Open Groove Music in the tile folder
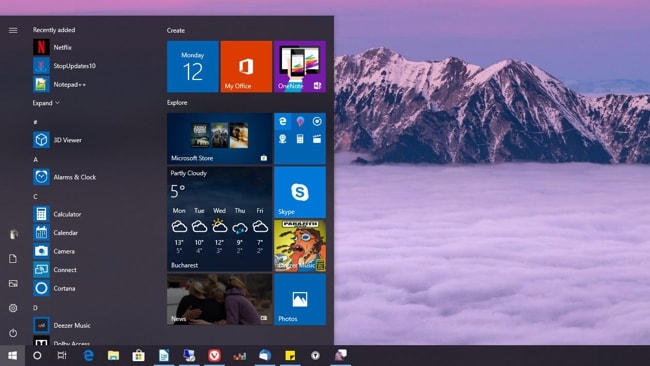Screen dimensions: 650x366 coord(317,121)
